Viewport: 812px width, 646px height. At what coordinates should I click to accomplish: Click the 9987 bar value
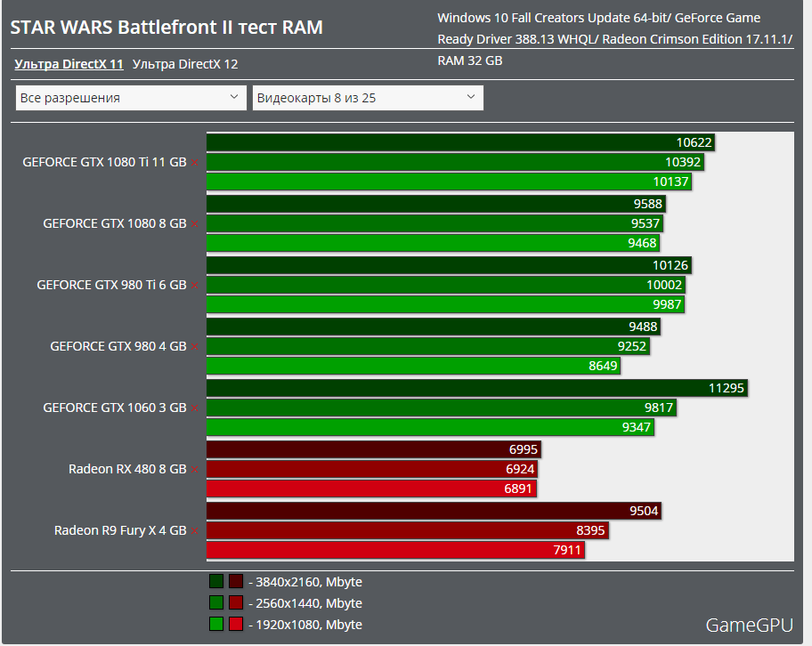[x=667, y=304]
